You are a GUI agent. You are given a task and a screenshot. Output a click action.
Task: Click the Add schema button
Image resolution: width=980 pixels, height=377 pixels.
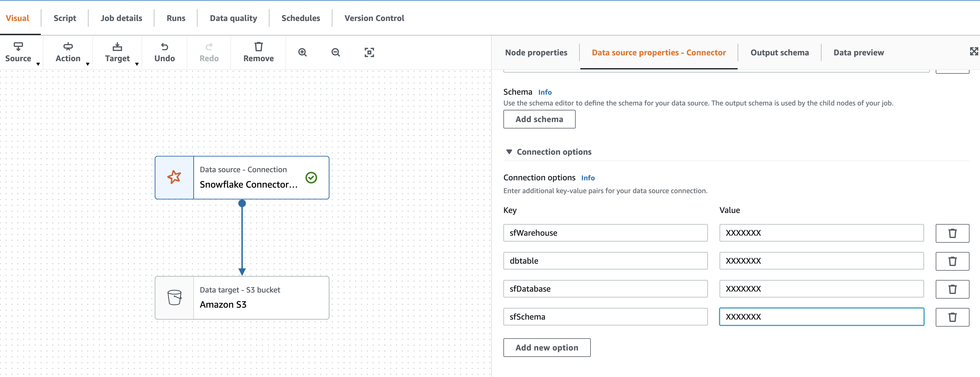[x=539, y=119]
